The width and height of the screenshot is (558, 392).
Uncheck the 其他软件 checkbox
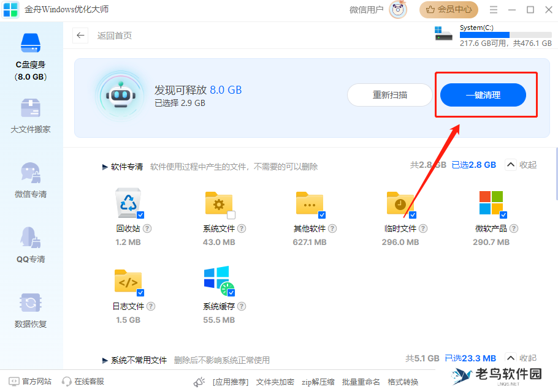point(323,216)
